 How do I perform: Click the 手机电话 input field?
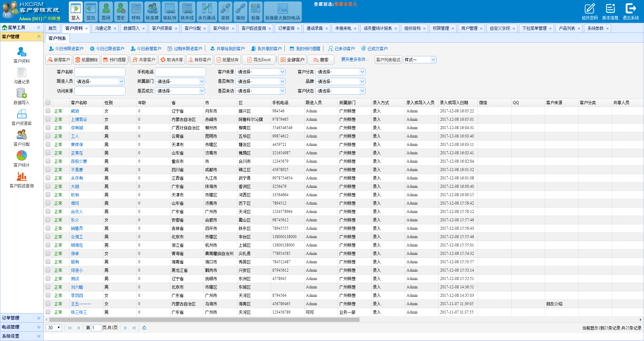[x=180, y=72]
